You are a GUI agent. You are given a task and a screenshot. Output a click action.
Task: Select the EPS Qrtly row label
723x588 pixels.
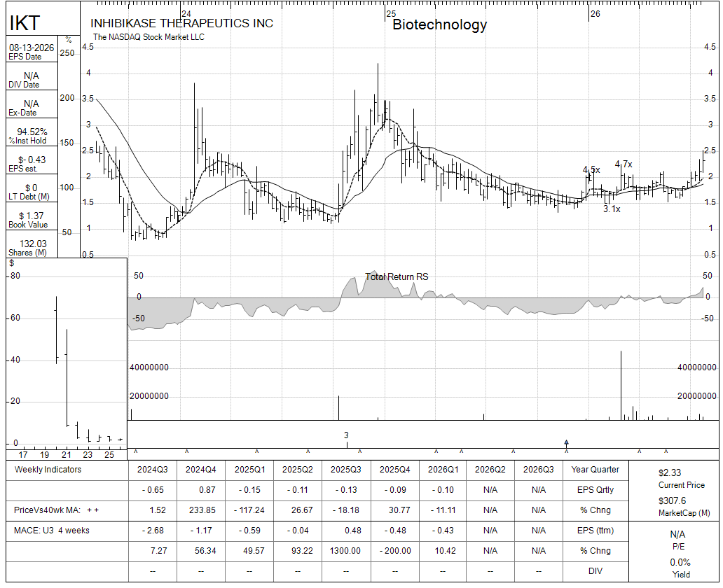(x=595, y=490)
